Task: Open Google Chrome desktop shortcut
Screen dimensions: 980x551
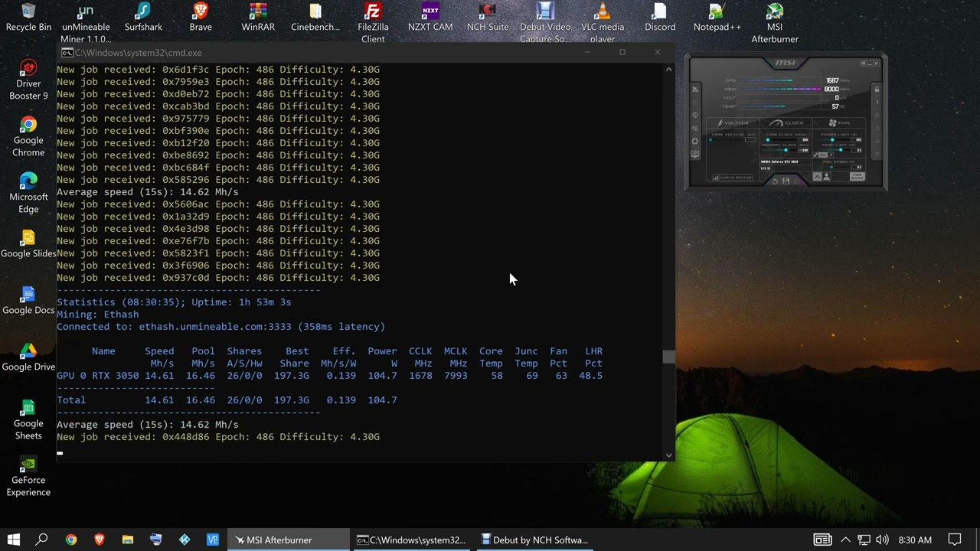Action: coord(28,136)
